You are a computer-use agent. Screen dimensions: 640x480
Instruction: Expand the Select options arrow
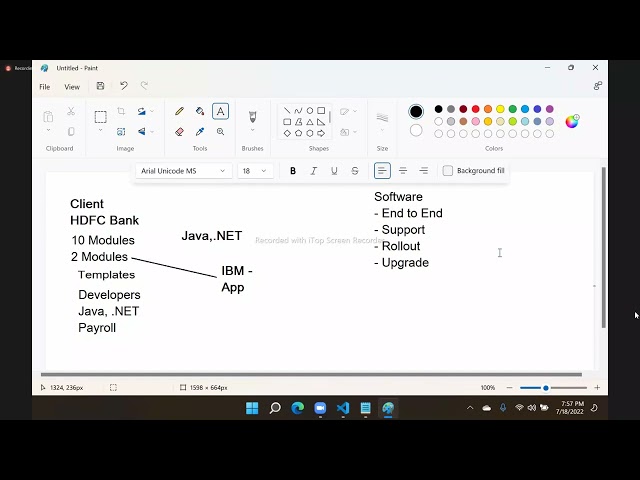point(100,131)
